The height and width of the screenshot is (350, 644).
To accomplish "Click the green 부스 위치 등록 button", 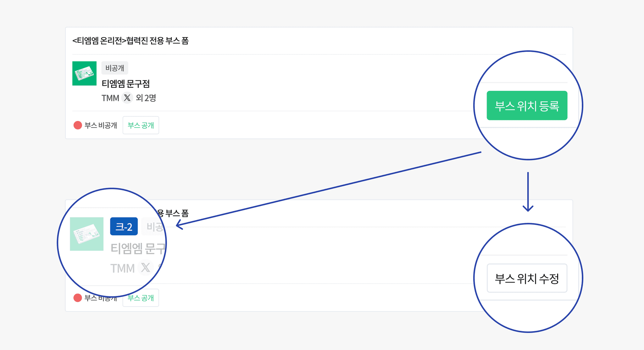I will (x=527, y=106).
